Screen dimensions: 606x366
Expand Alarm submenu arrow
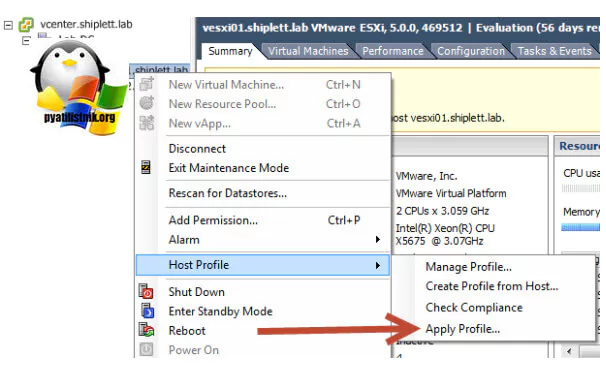pyautogui.click(x=378, y=240)
